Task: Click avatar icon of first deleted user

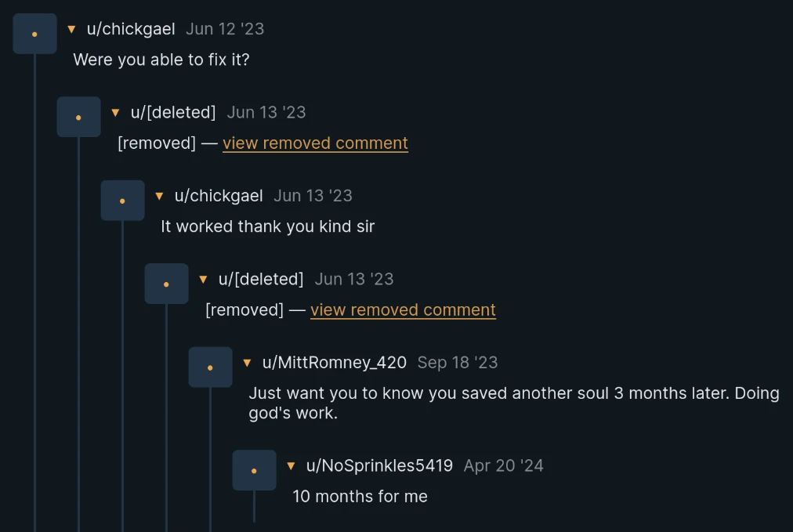Action: point(78,117)
